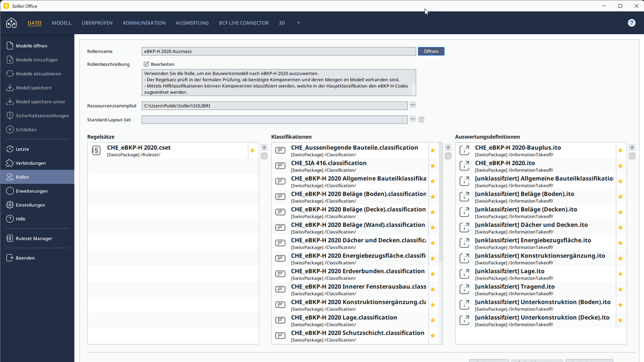Choose Modell speichern unter

click(x=37, y=102)
